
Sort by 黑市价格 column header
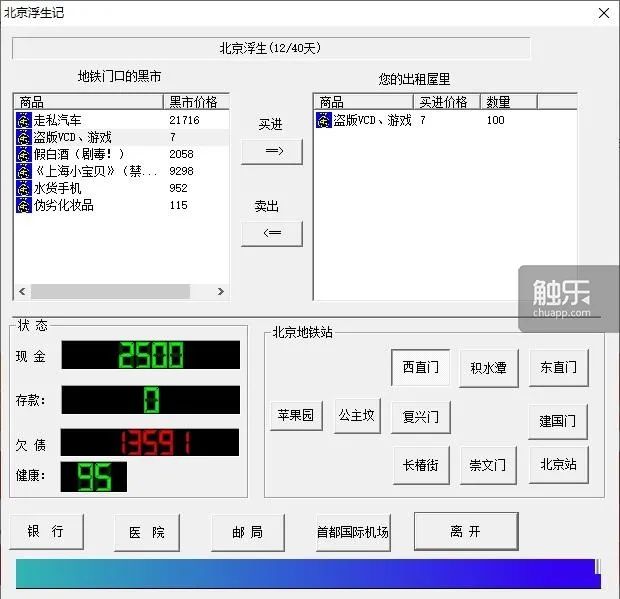[x=196, y=102]
